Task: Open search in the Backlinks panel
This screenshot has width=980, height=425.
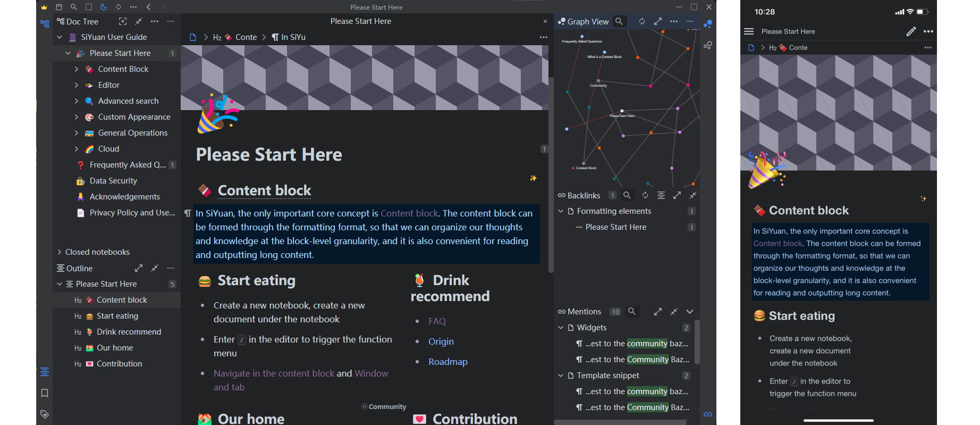Action: [x=627, y=195]
